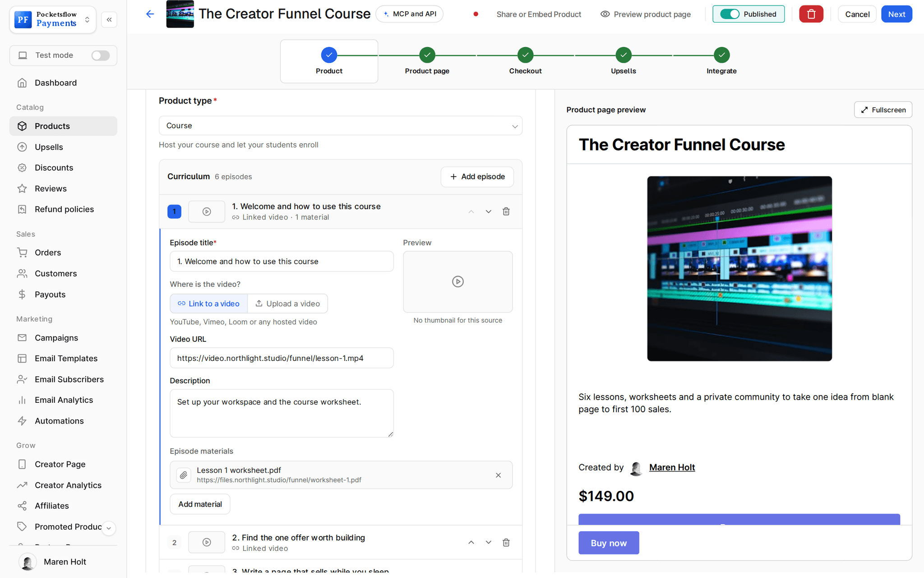Go to the Checkout step

tap(525, 61)
